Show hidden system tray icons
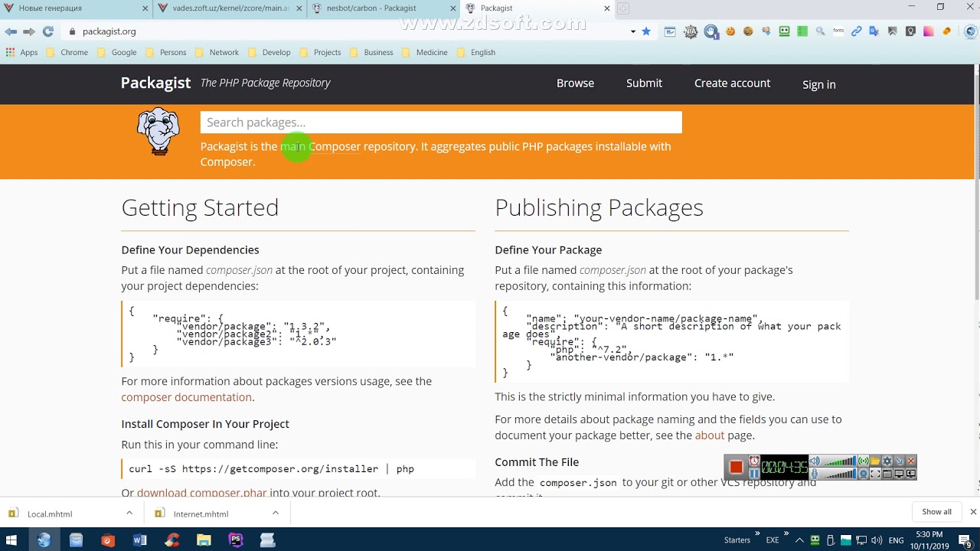 800,540
